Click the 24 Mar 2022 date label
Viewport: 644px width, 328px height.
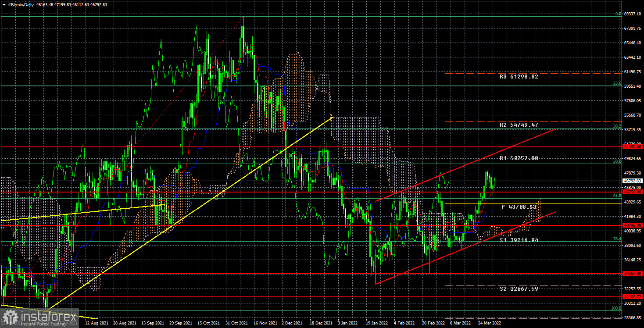tap(489, 323)
